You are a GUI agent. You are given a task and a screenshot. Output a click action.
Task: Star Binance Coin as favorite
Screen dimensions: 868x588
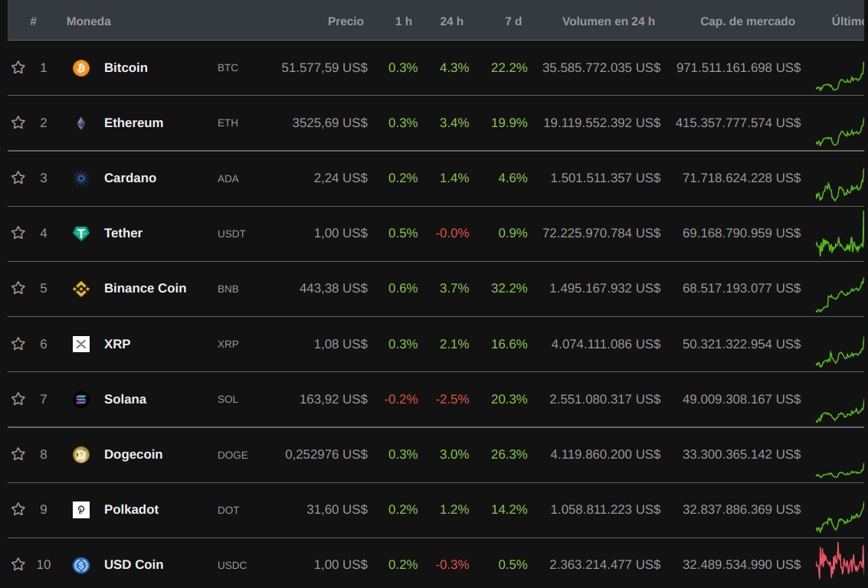[18, 288]
